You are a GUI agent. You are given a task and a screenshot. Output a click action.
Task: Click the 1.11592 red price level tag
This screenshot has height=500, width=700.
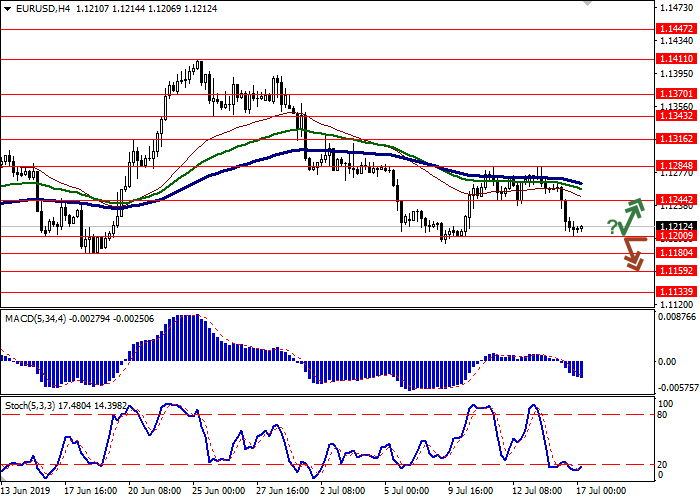[677, 271]
